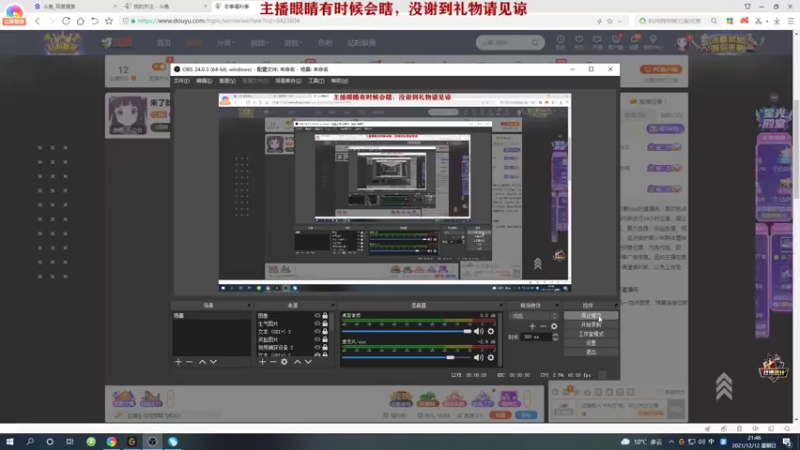Open OBS from the Windows taskbar
The image size is (800, 450).
(152, 441)
